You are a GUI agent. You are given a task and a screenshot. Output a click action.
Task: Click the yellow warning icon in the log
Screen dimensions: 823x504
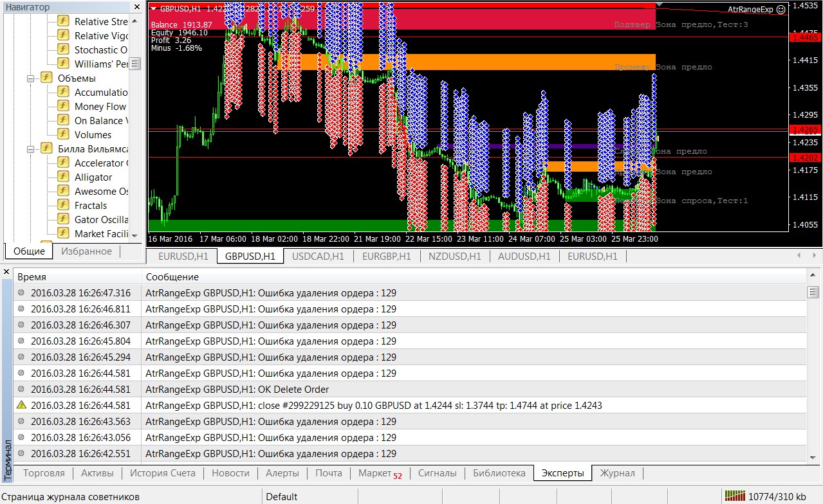click(x=21, y=405)
